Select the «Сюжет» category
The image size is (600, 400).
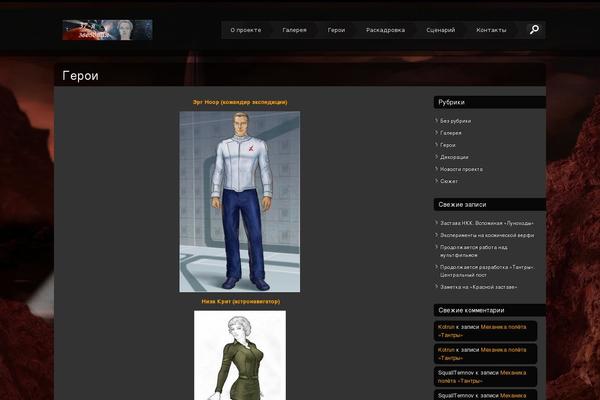click(448, 181)
